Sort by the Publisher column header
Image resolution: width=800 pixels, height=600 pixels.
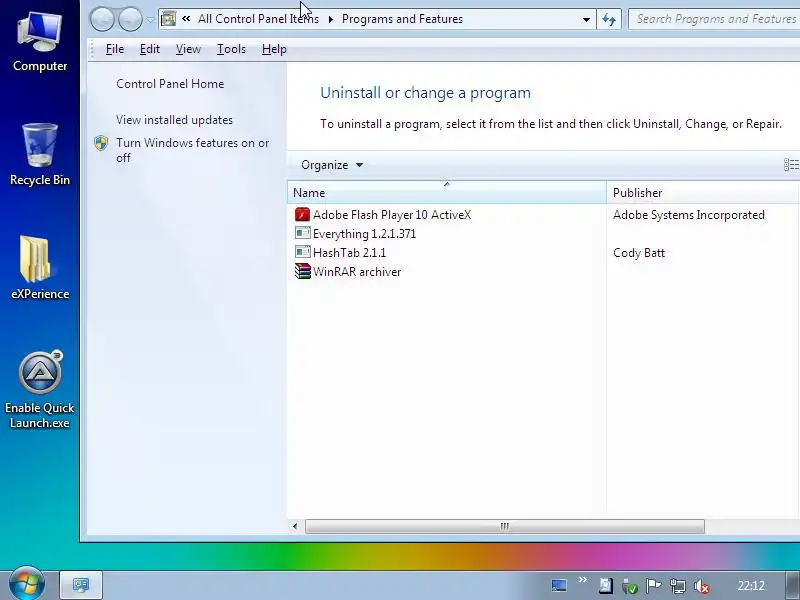coord(704,192)
